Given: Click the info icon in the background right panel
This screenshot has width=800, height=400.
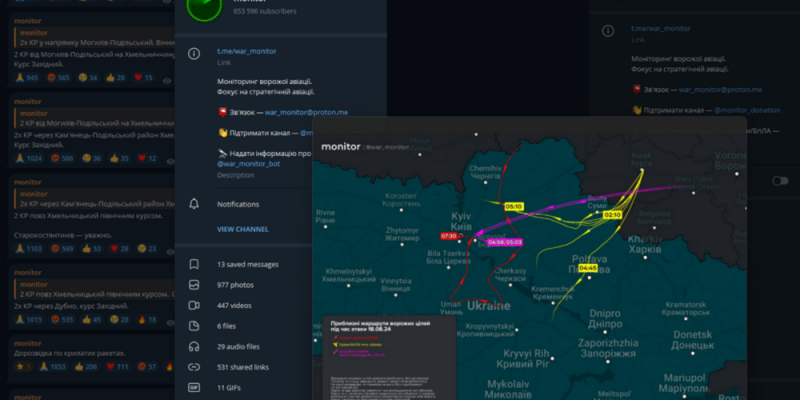Looking at the screenshot, I should click(608, 31).
